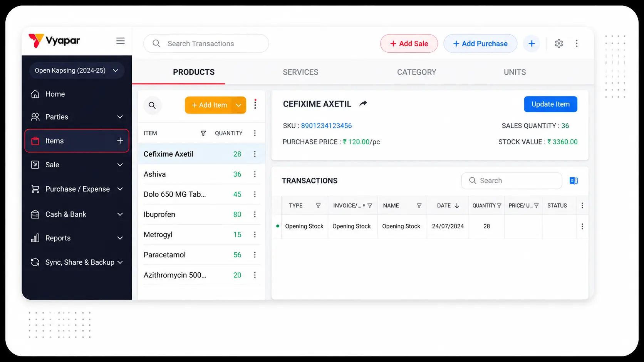This screenshot has width=644, height=362.
Task: Click the STATUS column header
Action: 557,206
